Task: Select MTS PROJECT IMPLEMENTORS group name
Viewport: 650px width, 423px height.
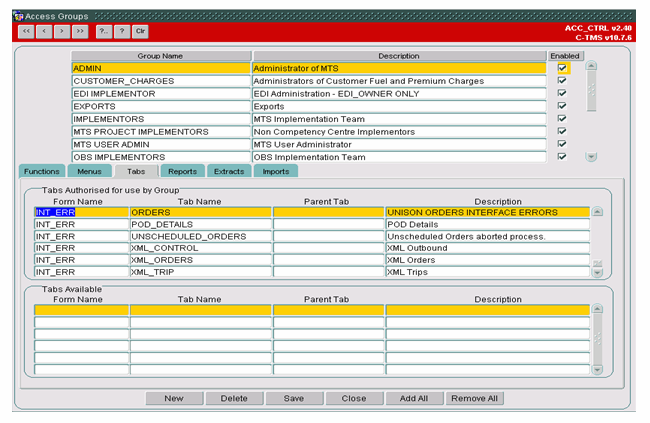Action: click(x=161, y=132)
